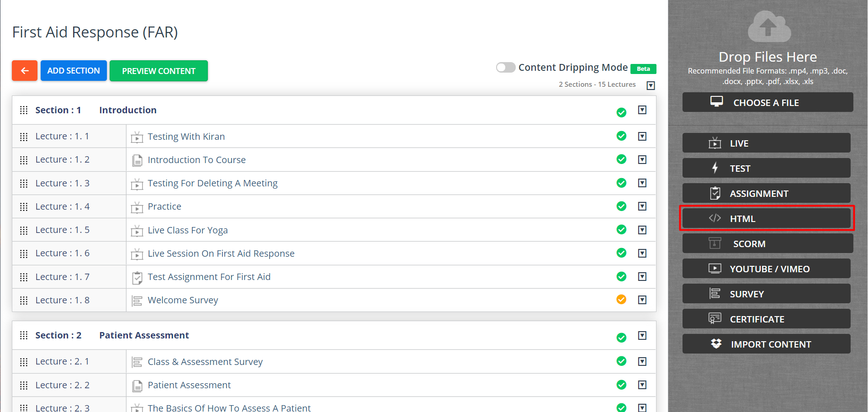Enable Content Dripping Mode switch
868x412 pixels.
coord(506,68)
